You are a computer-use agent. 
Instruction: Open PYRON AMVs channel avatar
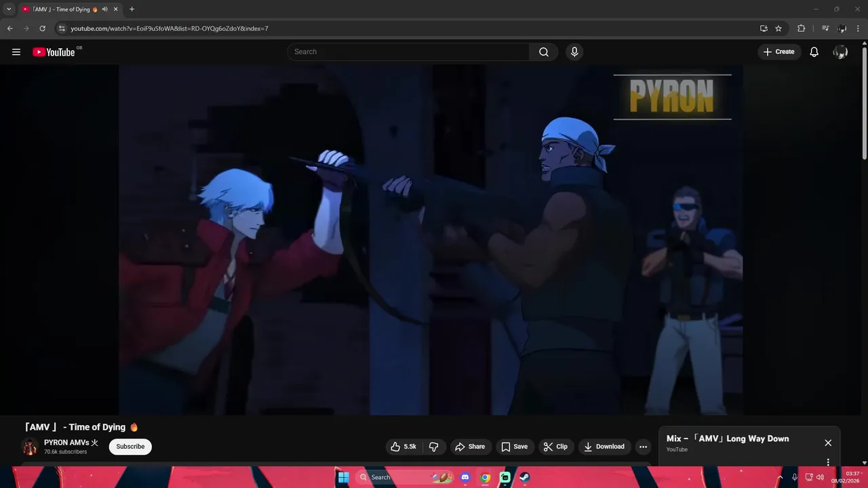[30, 447]
